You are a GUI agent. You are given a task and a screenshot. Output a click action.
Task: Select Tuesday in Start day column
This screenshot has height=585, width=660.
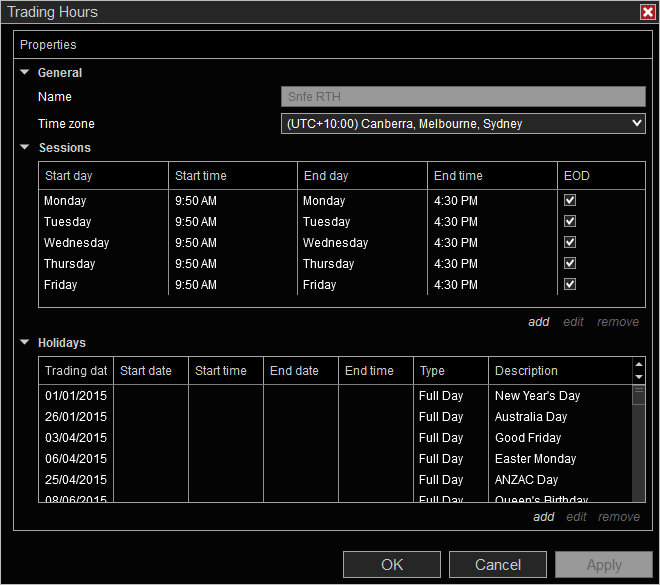(67, 222)
